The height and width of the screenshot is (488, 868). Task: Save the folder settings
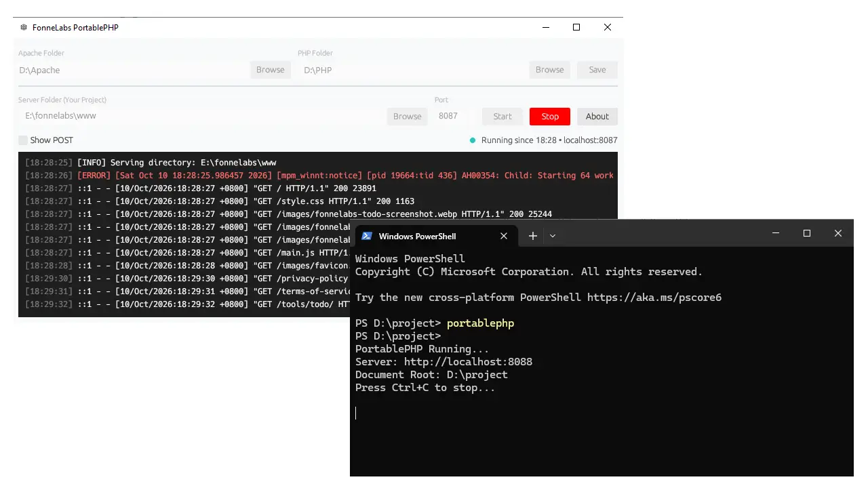[x=597, y=70]
